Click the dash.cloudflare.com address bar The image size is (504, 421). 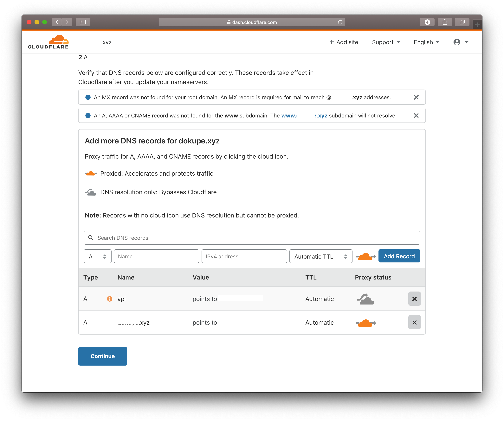(x=252, y=22)
